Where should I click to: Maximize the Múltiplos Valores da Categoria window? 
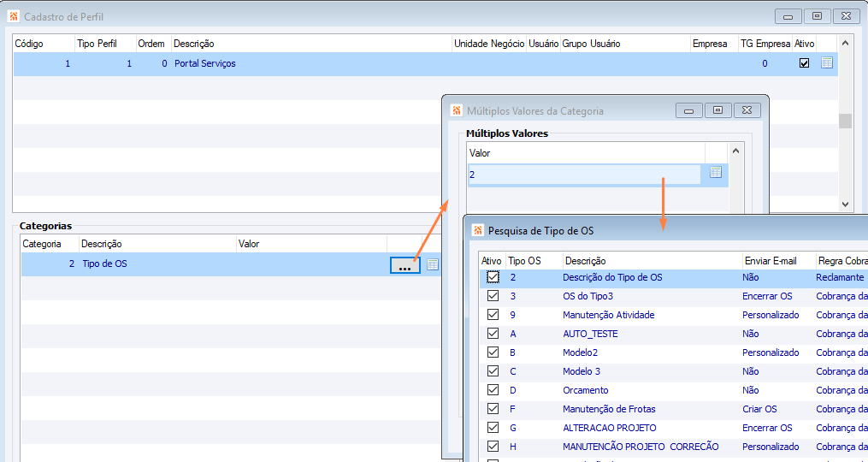pyautogui.click(x=718, y=110)
